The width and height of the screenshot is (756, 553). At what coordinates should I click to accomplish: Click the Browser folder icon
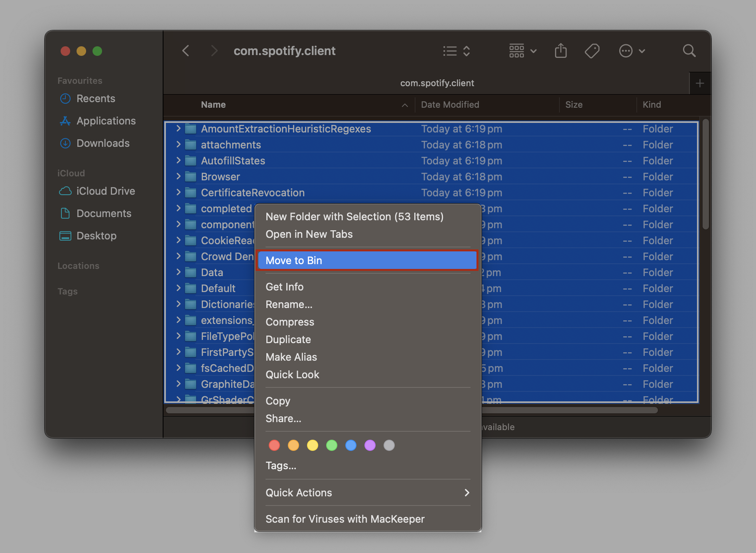(x=191, y=177)
